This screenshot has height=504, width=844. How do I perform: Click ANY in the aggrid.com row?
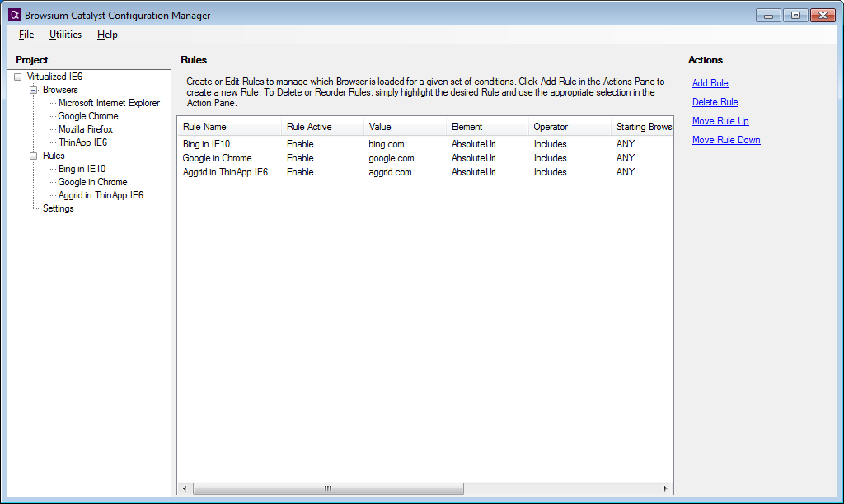[626, 172]
